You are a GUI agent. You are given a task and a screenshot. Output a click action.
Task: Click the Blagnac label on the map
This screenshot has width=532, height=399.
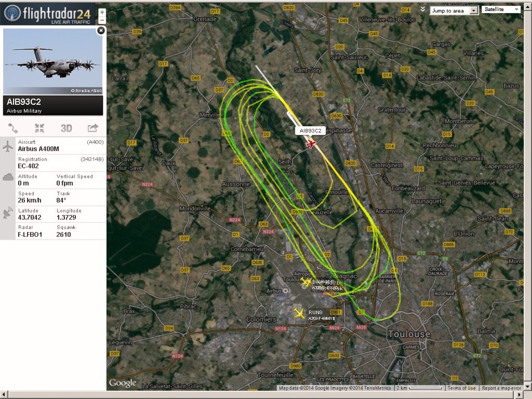344,276
